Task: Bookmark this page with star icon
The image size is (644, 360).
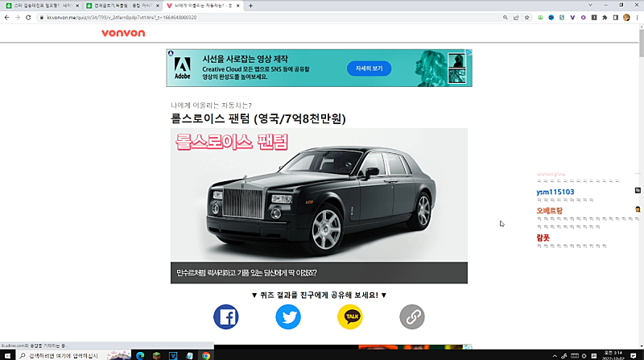Action: click(527, 18)
